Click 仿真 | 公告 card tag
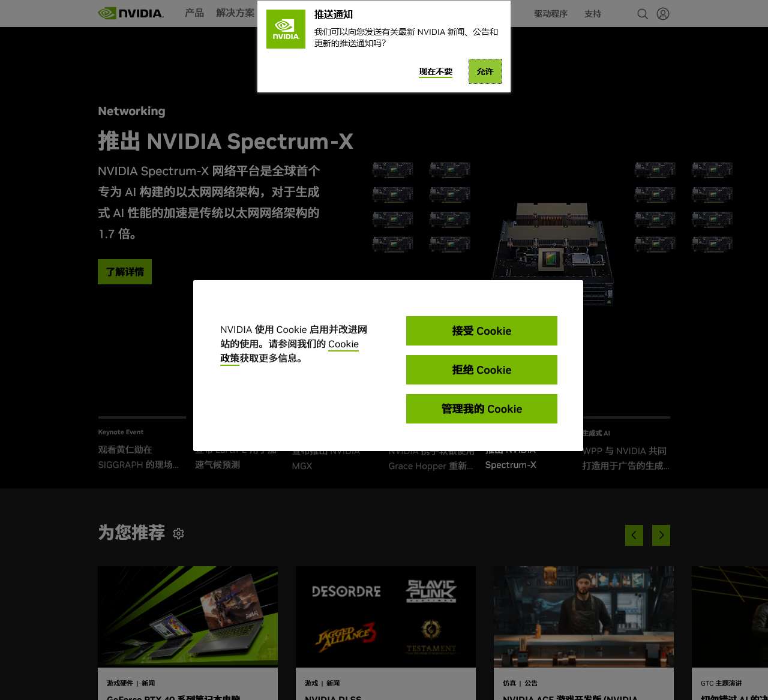This screenshot has width=768, height=700. [520, 683]
